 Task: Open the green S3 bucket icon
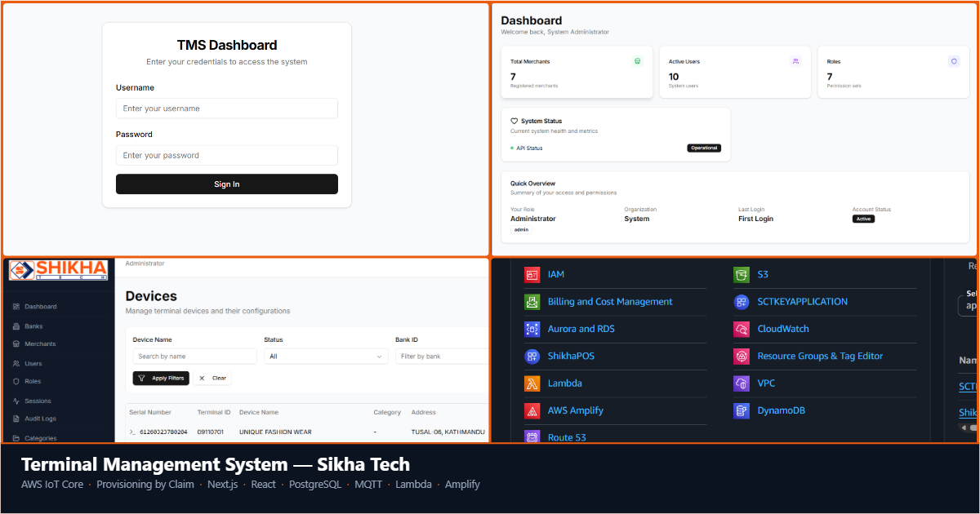coord(742,275)
